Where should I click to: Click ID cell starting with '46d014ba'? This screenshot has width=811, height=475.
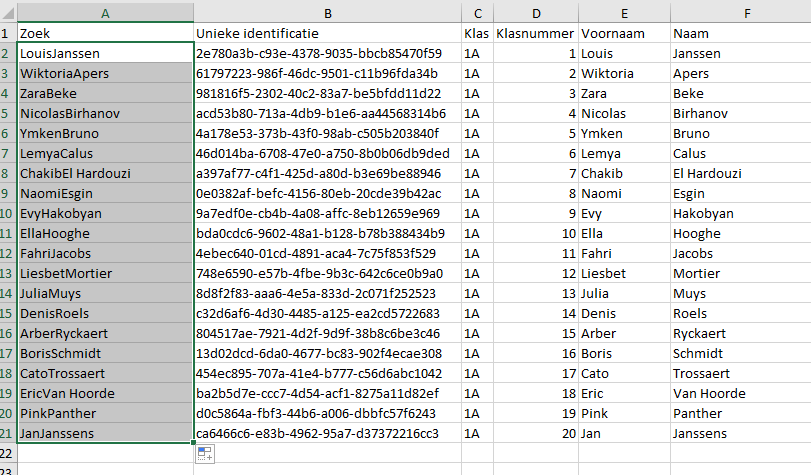[x=327, y=153]
